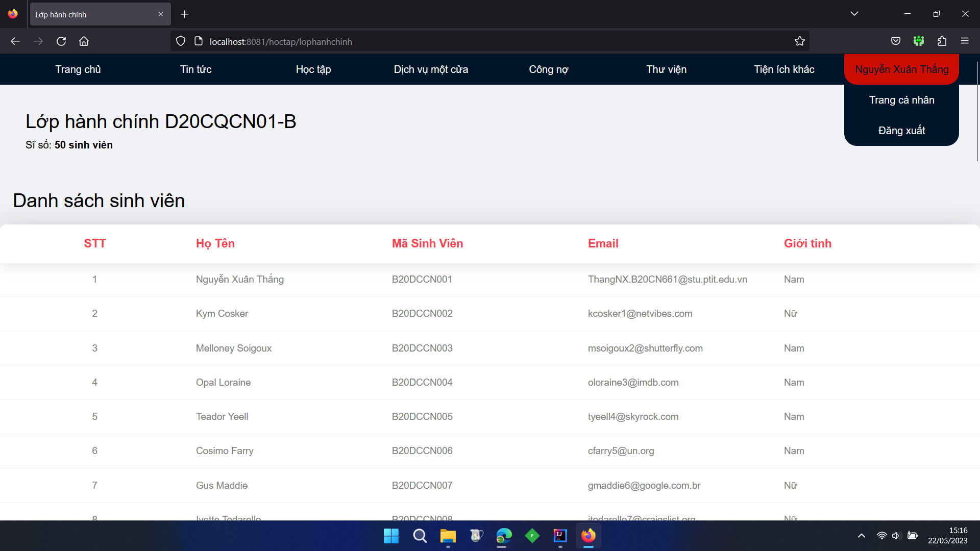Launch IntelliJ IDEA from the taskbar
The width and height of the screenshot is (980, 551).
pos(560,536)
